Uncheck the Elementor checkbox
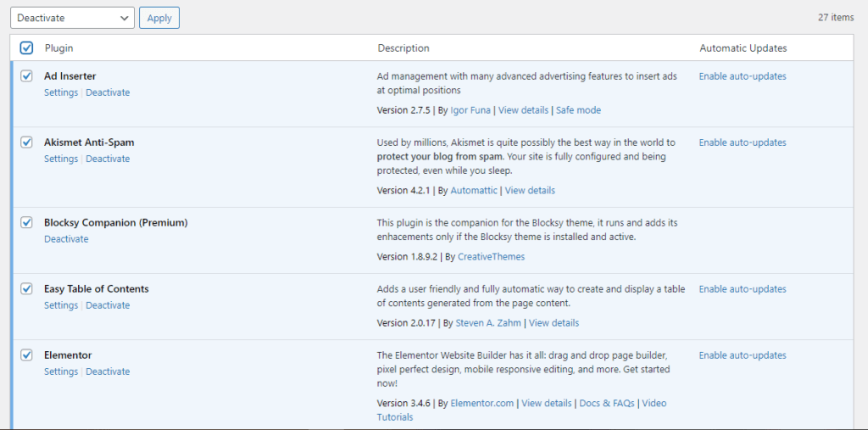 [x=26, y=355]
